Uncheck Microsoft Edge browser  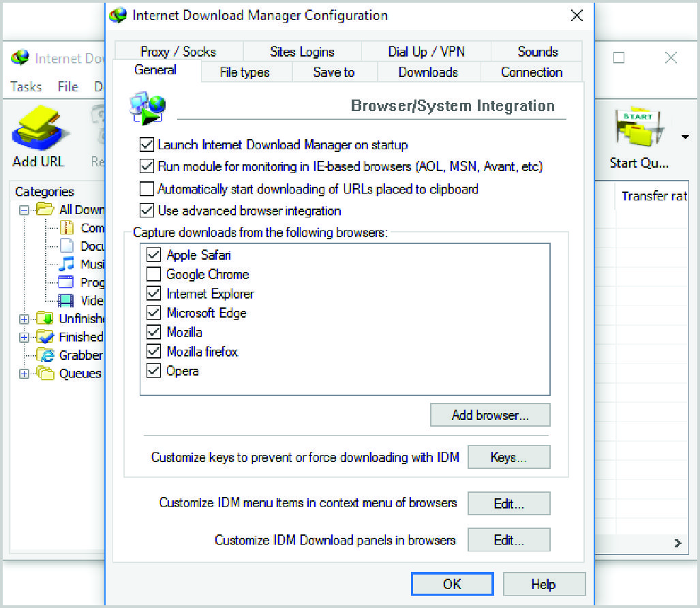click(153, 312)
